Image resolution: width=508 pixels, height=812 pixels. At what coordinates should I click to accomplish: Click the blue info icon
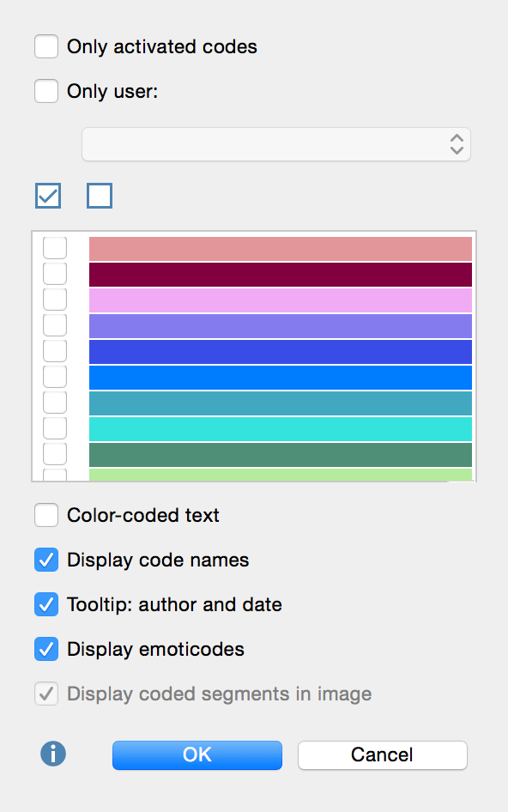pyautogui.click(x=53, y=754)
